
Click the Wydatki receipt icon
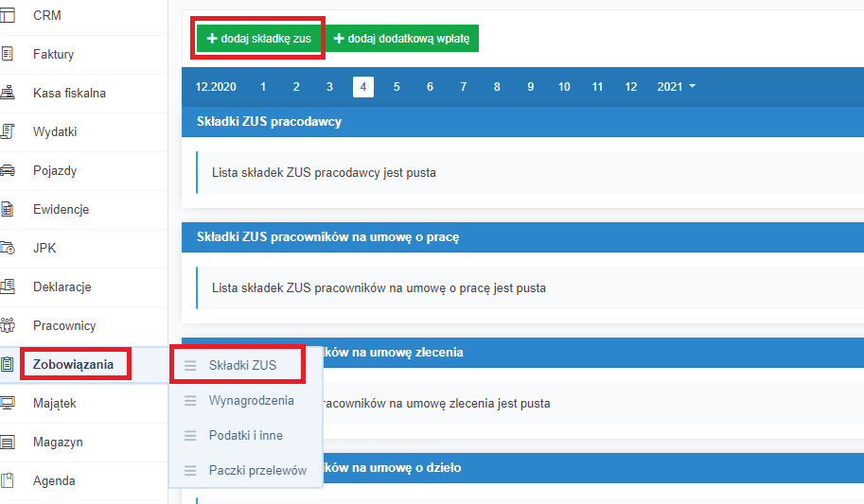8,131
